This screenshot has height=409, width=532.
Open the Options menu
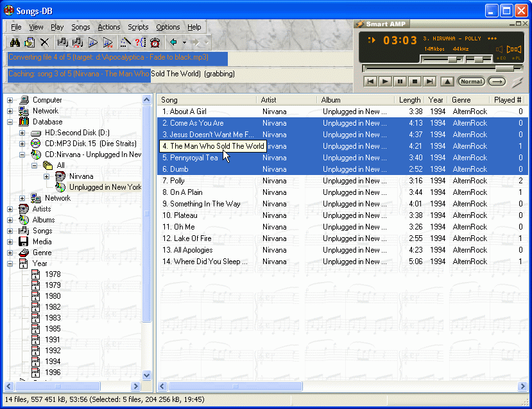click(168, 27)
